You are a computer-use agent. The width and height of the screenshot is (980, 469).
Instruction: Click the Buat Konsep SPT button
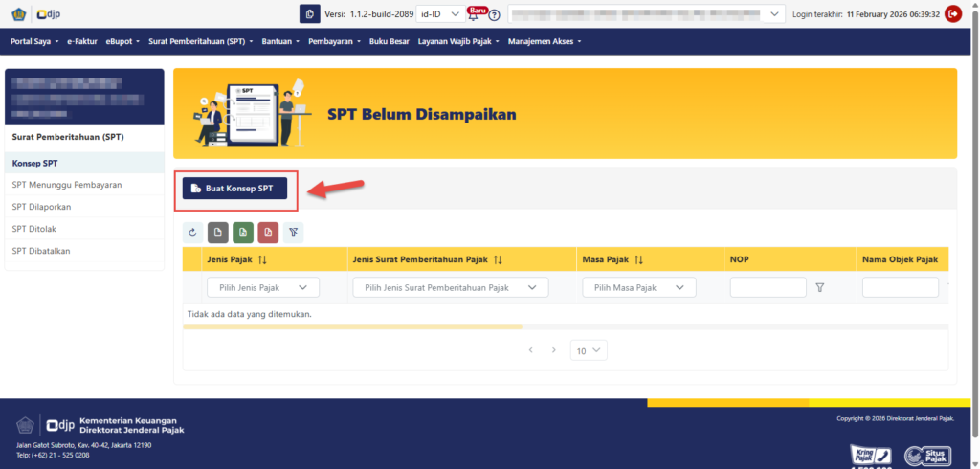point(234,189)
